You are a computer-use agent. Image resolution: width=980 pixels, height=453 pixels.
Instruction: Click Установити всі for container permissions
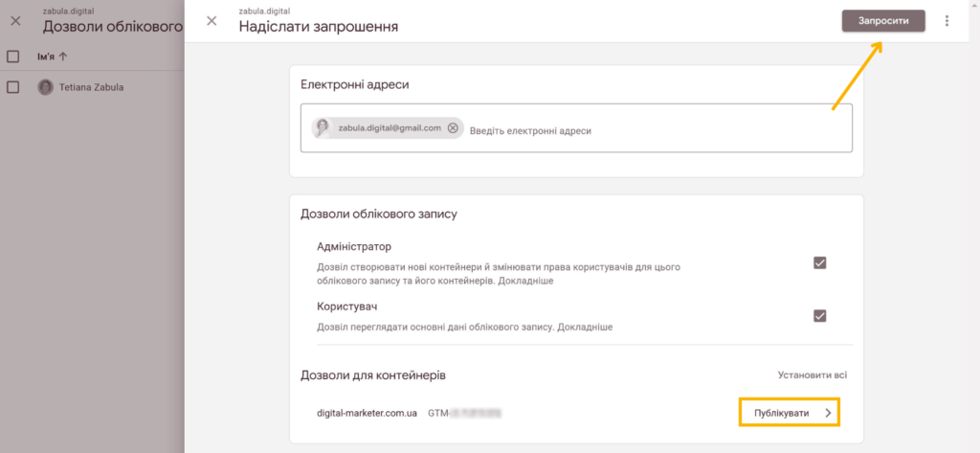tap(813, 375)
